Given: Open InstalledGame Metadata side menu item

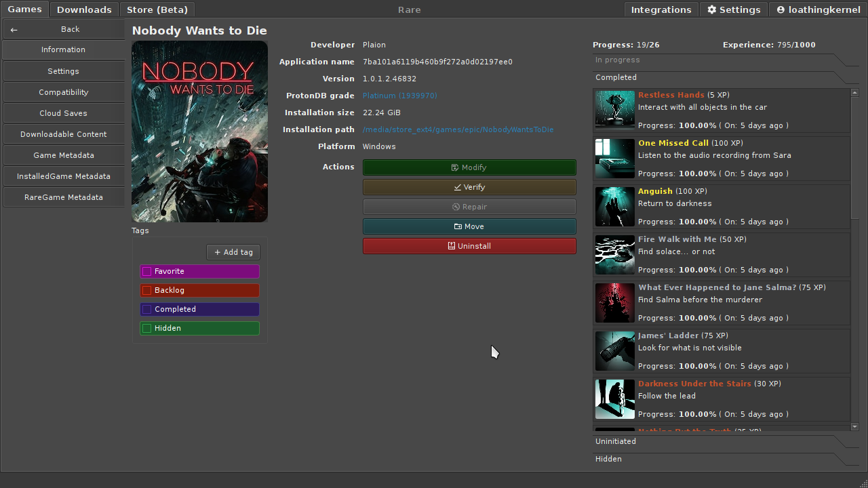Looking at the screenshot, I should pos(63,176).
